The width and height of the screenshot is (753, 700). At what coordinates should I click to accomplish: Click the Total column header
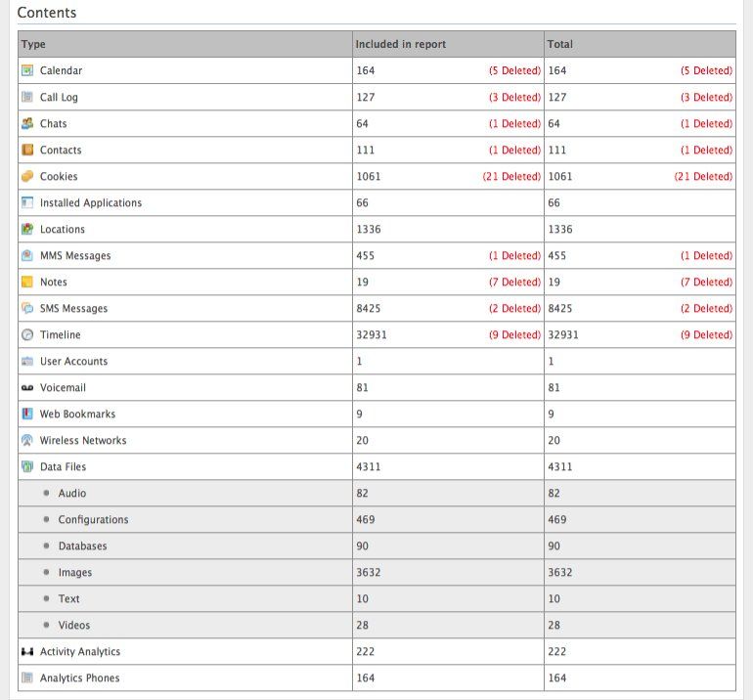click(560, 44)
